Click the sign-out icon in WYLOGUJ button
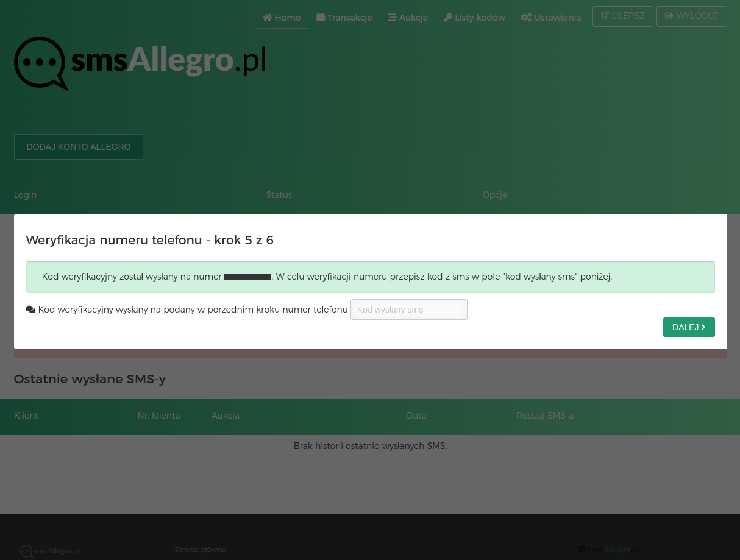This screenshot has width=740, height=560. point(669,16)
